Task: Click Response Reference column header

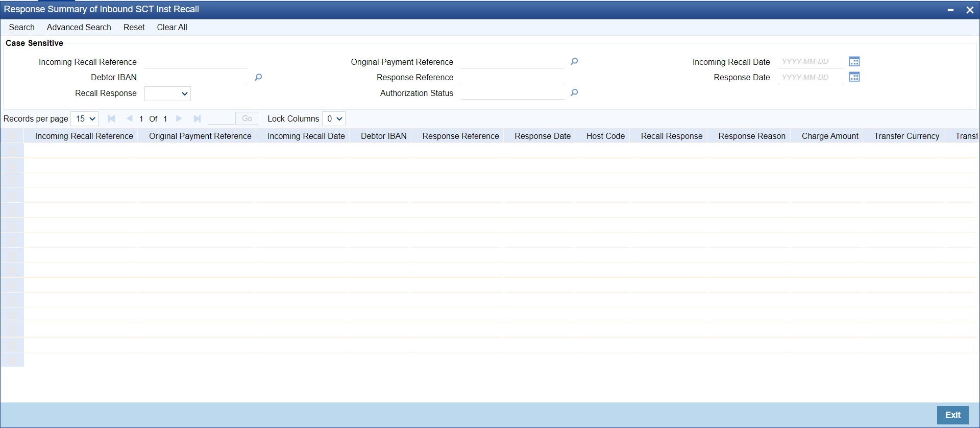Action: click(x=461, y=136)
